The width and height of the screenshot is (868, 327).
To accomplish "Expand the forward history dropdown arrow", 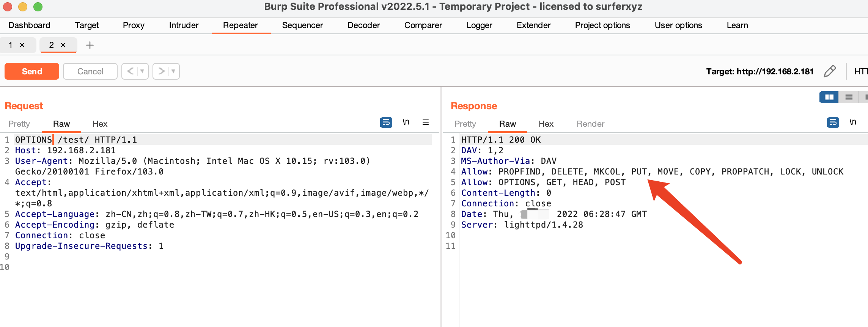I will [x=173, y=71].
